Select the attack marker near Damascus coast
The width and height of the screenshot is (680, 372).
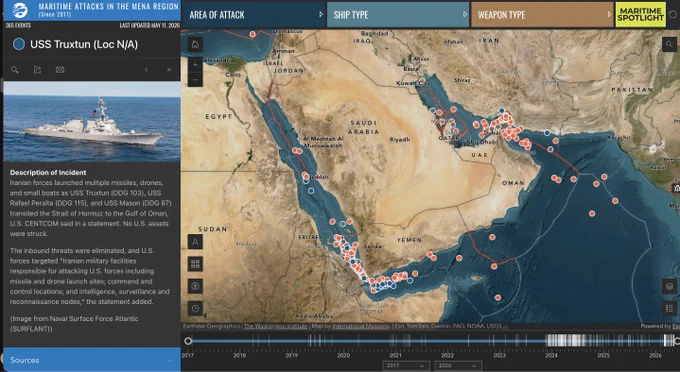[252, 34]
